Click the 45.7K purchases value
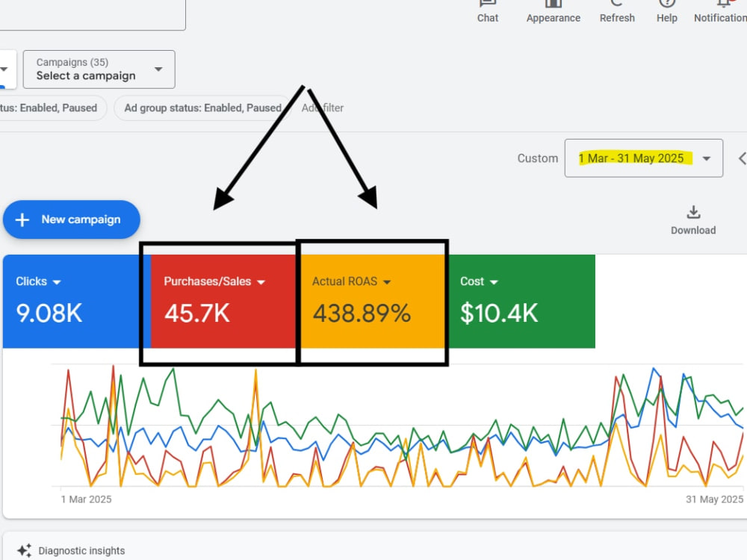This screenshot has height=560, width=747. tap(197, 314)
